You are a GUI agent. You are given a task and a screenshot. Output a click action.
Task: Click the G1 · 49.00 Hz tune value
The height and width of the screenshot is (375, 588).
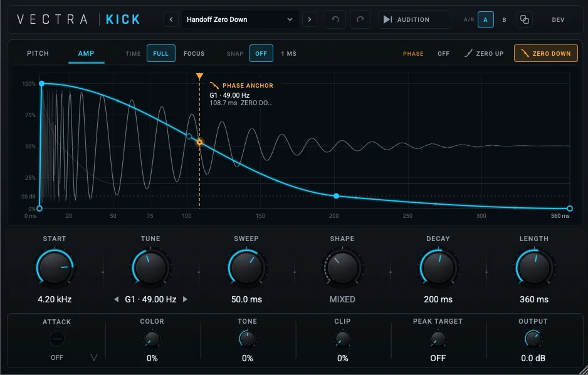150,299
